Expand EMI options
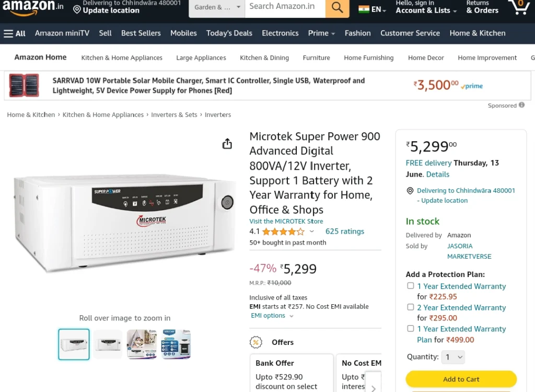 click(x=272, y=316)
